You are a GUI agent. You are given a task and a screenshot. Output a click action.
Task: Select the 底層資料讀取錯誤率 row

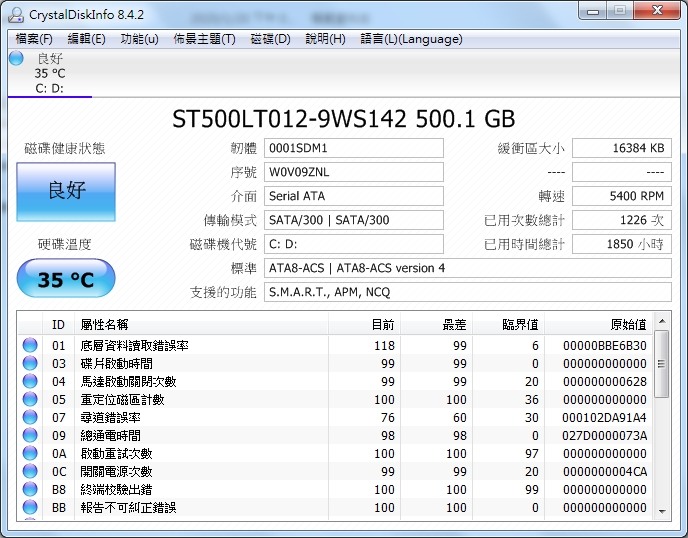click(x=335, y=345)
